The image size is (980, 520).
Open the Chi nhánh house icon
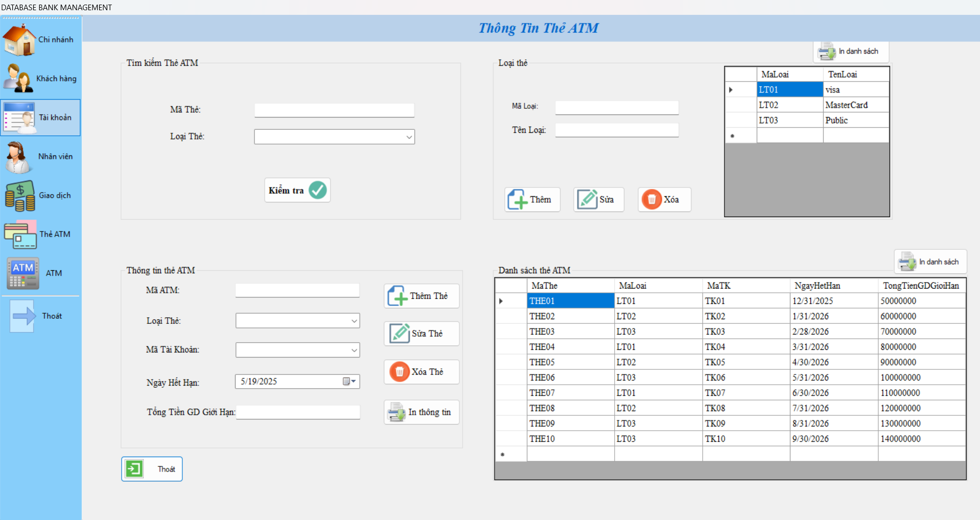coord(19,40)
